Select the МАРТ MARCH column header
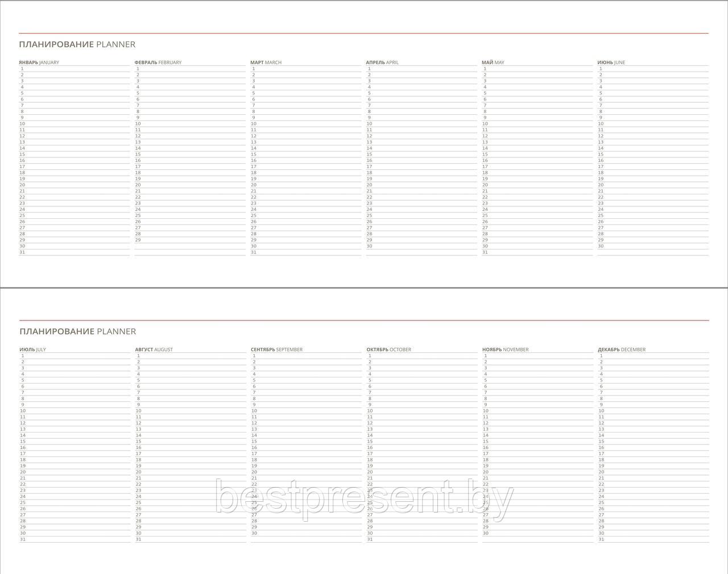728x574 pixels. click(x=266, y=63)
